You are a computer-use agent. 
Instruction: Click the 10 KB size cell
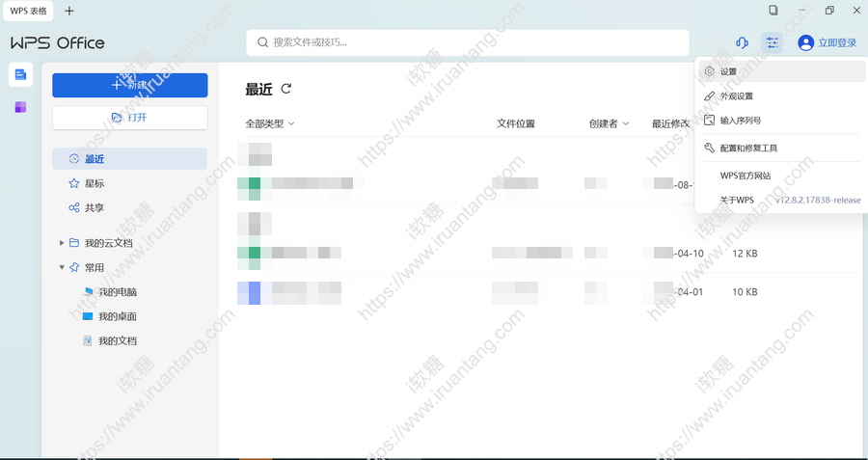pos(745,292)
